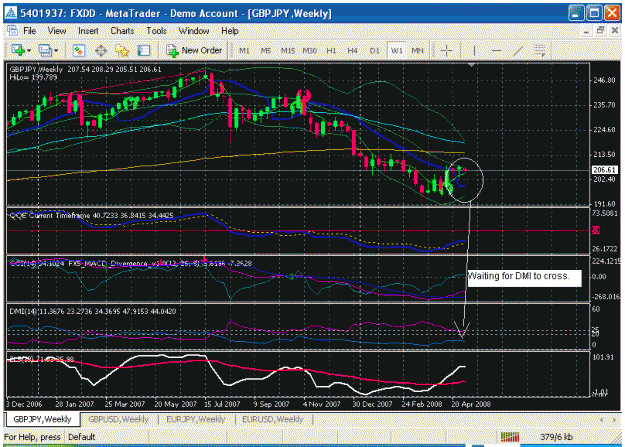Screen dimensions: 625x447
Task: Switch chart to M15 timeframe
Action: (287, 51)
